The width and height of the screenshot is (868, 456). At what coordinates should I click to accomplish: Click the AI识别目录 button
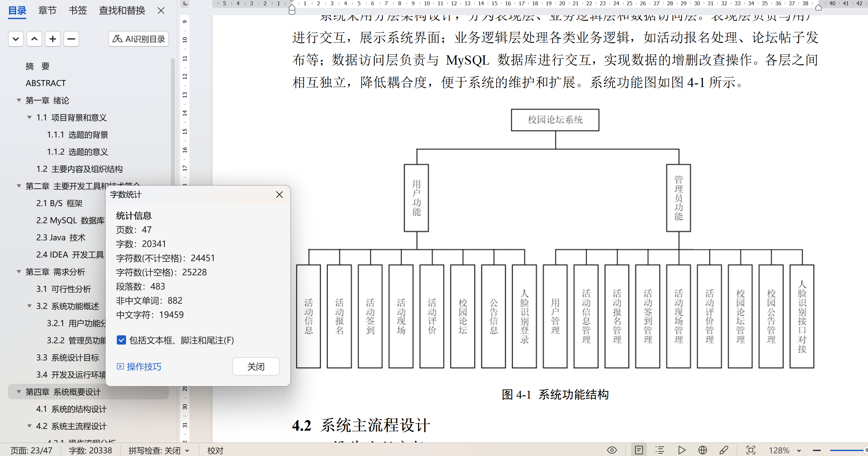click(x=139, y=39)
